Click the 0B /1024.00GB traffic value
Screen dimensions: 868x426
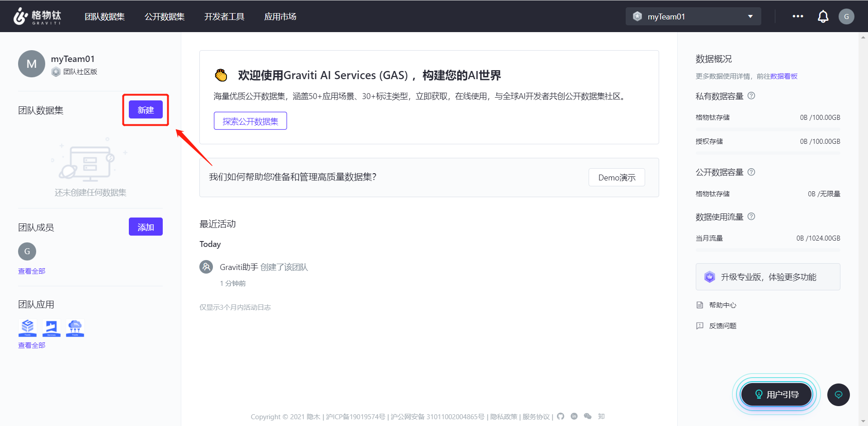pyautogui.click(x=818, y=238)
